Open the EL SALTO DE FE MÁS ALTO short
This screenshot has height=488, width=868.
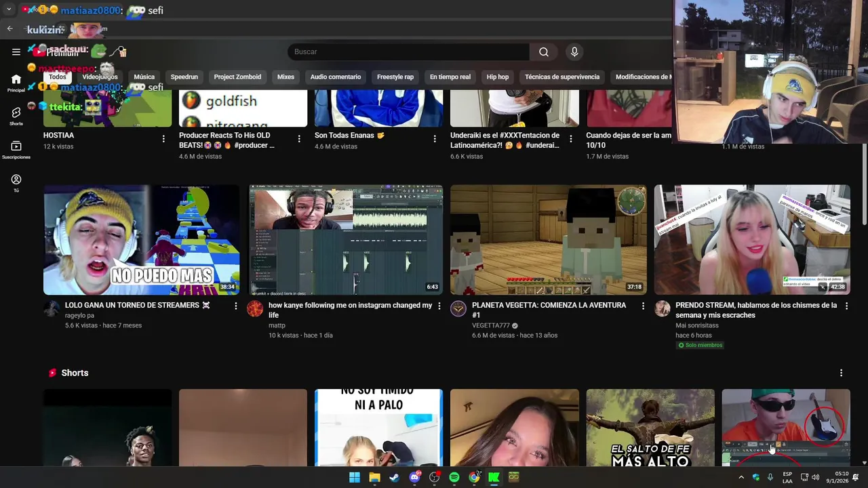coord(650,428)
